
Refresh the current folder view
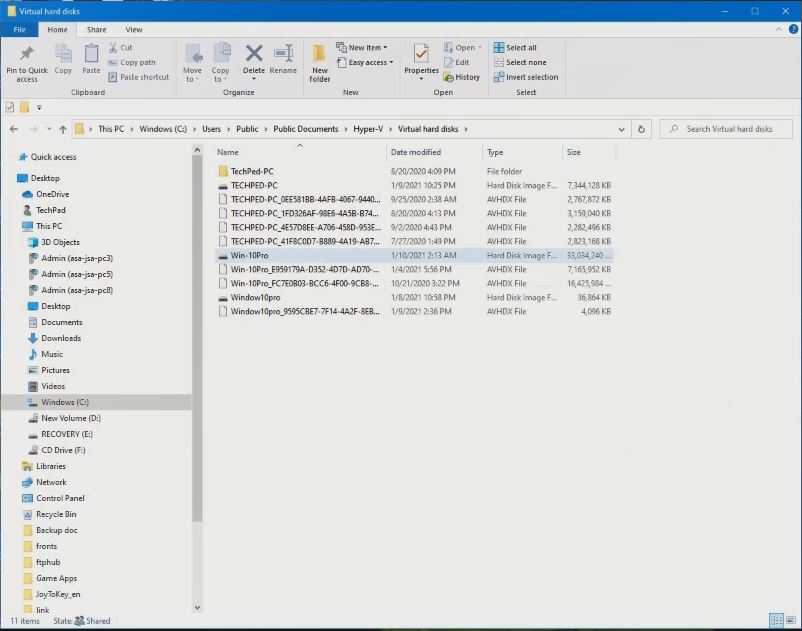click(642, 129)
